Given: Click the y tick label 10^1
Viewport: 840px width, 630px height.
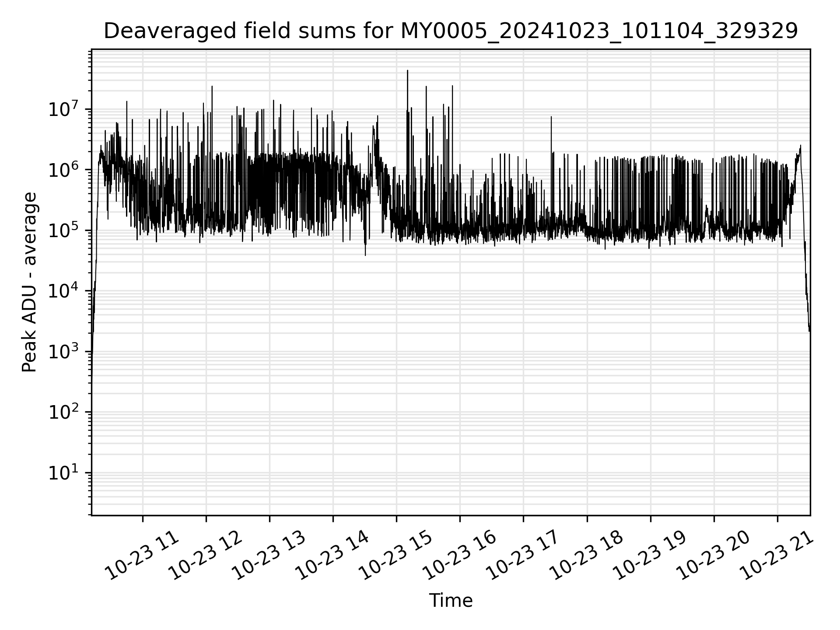Looking at the screenshot, I should (63, 473).
